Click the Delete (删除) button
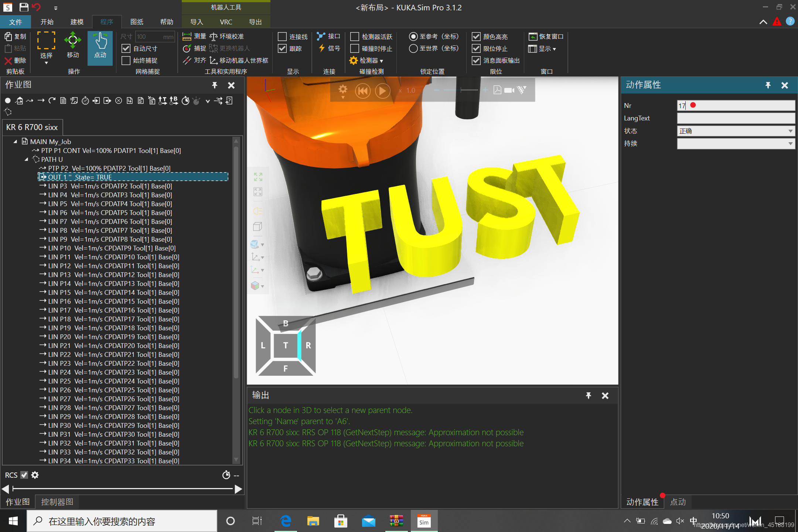 [15, 61]
